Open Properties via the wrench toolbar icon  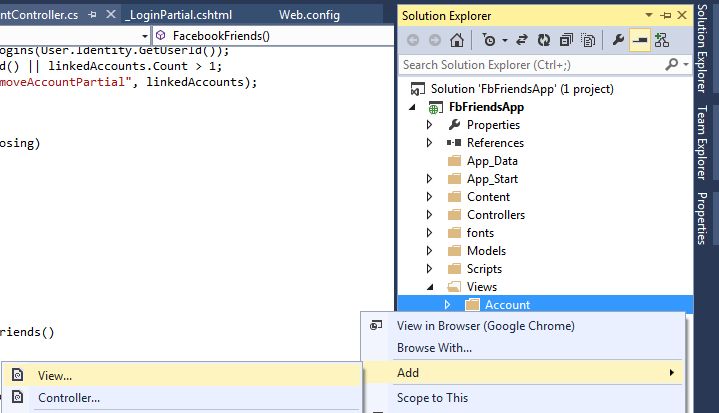coord(618,40)
